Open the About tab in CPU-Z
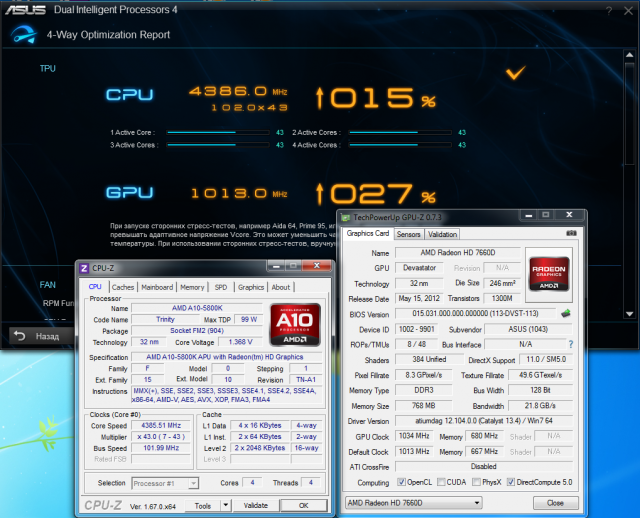The width and height of the screenshot is (640, 518). [281, 287]
